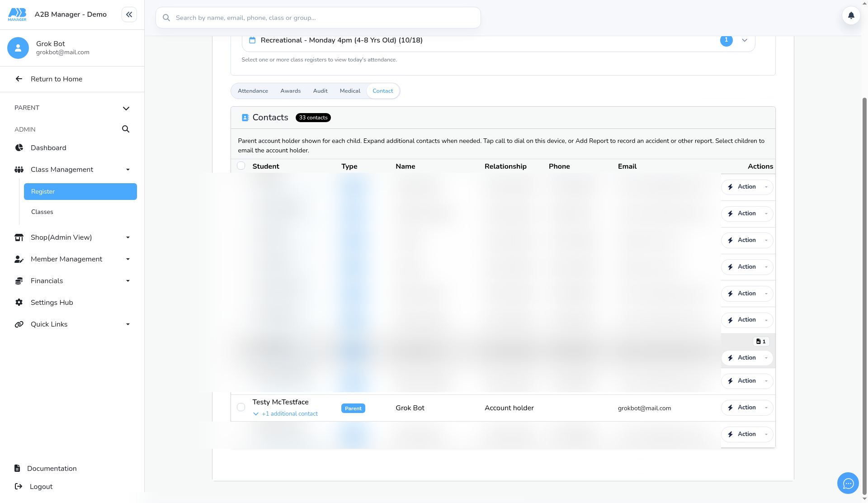This screenshot has width=868, height=503.
Task: Expand the Member Management submenu arrow
Action: (128, 259)
